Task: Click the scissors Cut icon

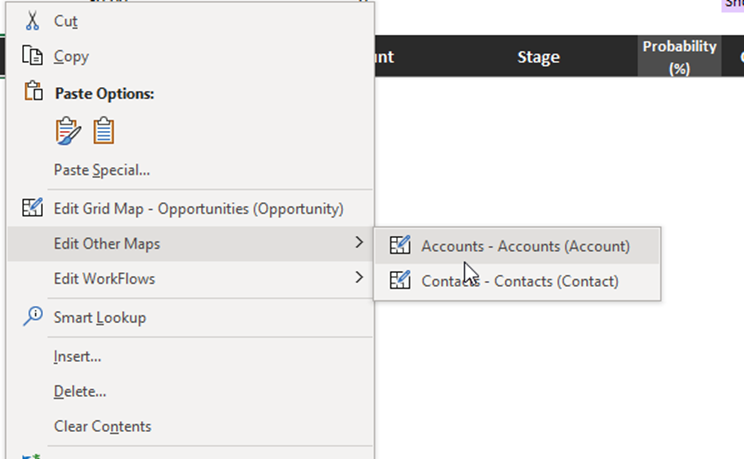Action: coord(33,20)
